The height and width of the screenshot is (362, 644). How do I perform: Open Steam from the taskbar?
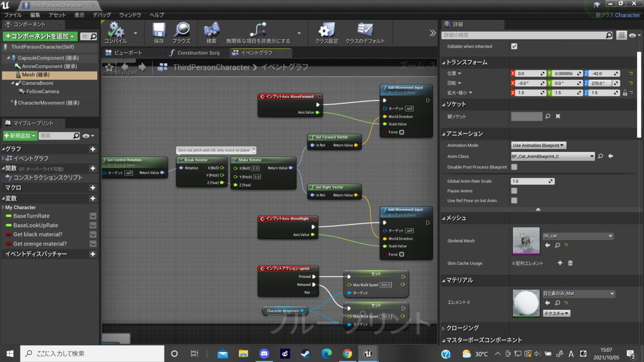(x=306, y=354)
